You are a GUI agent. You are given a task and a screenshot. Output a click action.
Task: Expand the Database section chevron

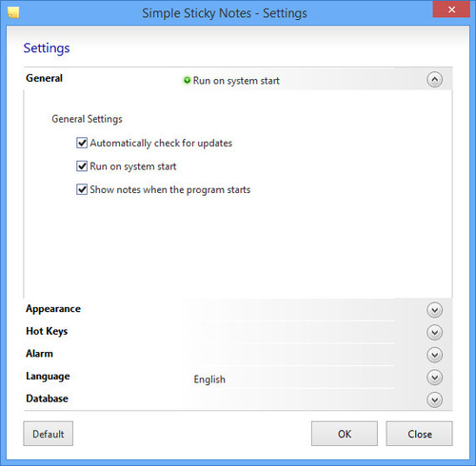tap(434, 399)
